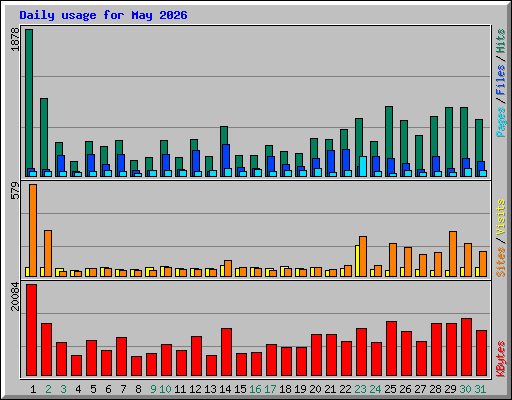This screenshot has width=512, height=400.
Task: Click green day label 30
Action: pyautogui.click(x=465, y=389)
